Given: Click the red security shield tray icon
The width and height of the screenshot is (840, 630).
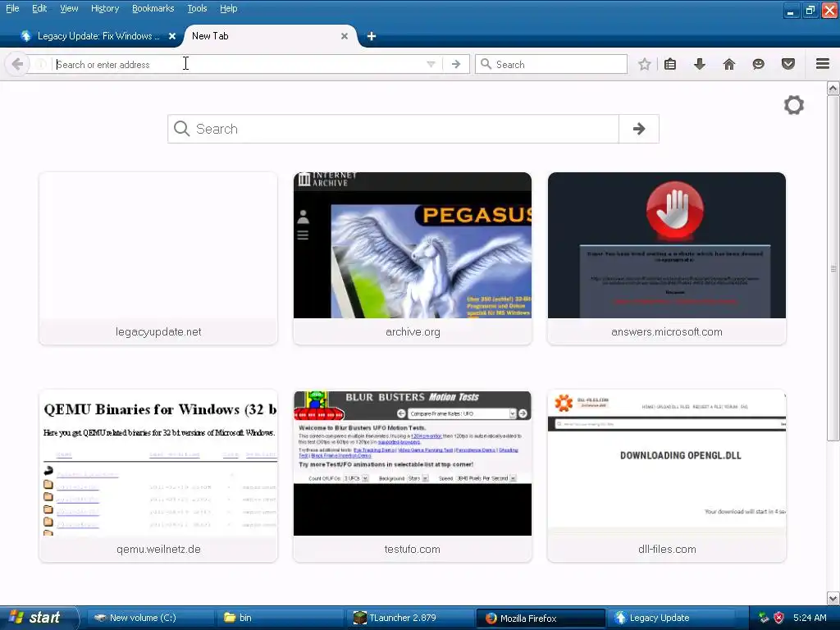Looking at the screenshot, I should point(779,618).
